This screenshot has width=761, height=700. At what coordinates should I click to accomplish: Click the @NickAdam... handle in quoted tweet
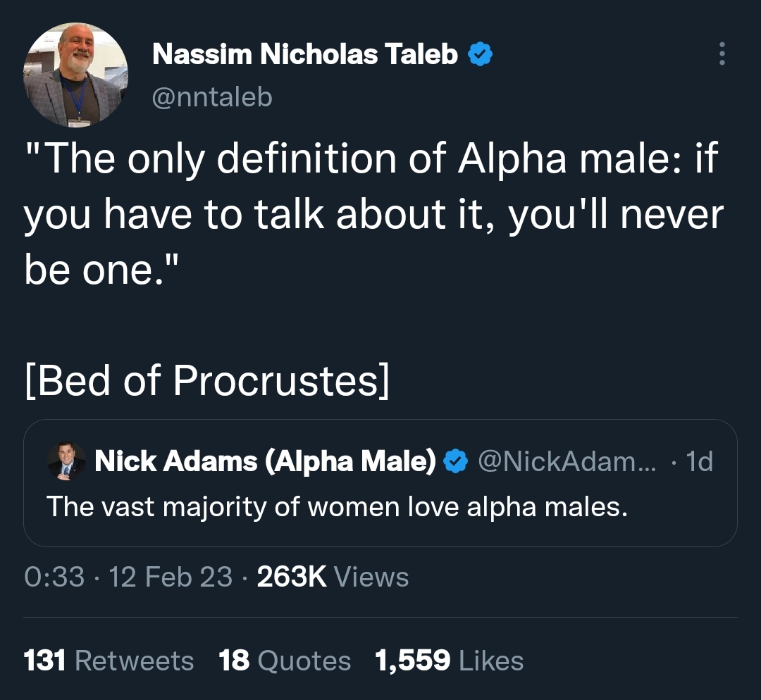(x=567, y=461)
